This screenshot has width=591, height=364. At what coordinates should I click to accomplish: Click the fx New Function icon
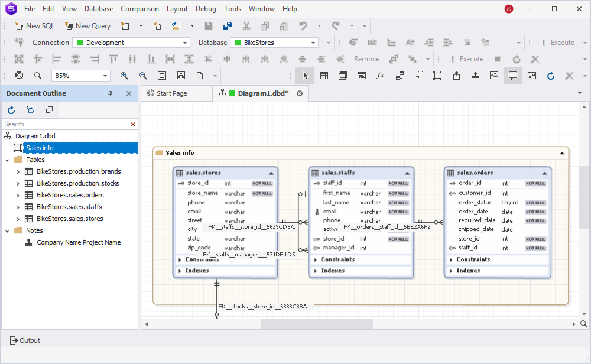(x=381, y=76)
